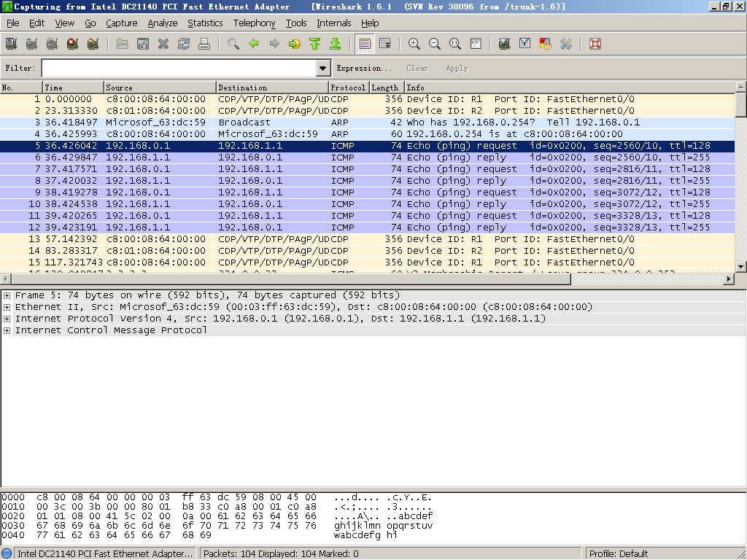Save this capture file as

pyautogui.click(x=143, y=44)
